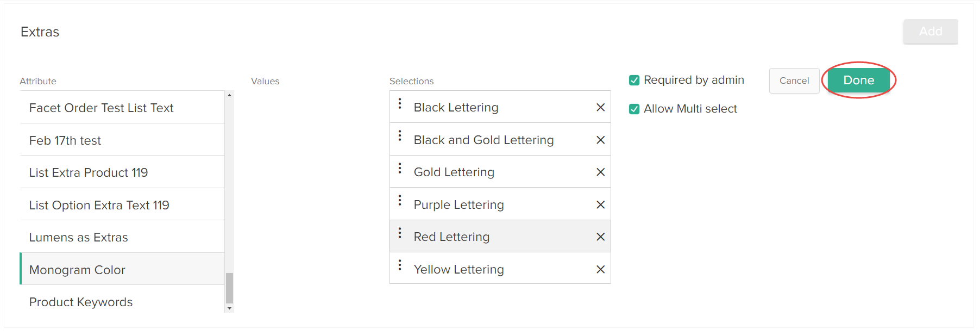Click the drag handle beside Purple Lettering
Screen dimensions: 980x335
(x=400, y=204)
